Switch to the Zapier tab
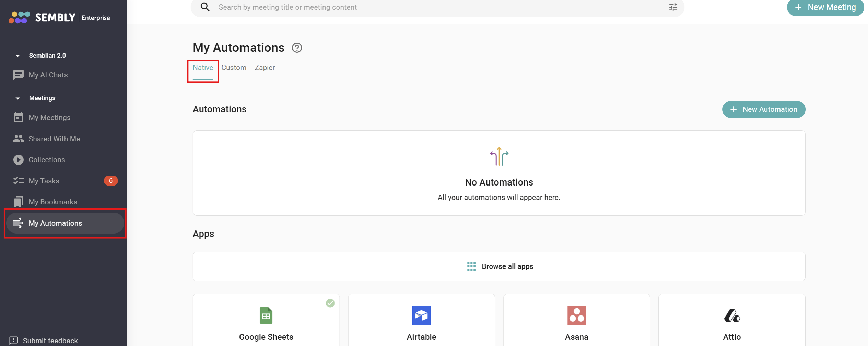 click(x=264, y=68)
